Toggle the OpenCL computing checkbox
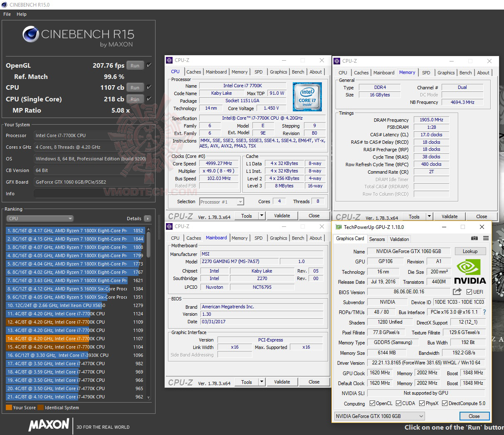Screen dimensions: 504x435 tap(371, 403)
